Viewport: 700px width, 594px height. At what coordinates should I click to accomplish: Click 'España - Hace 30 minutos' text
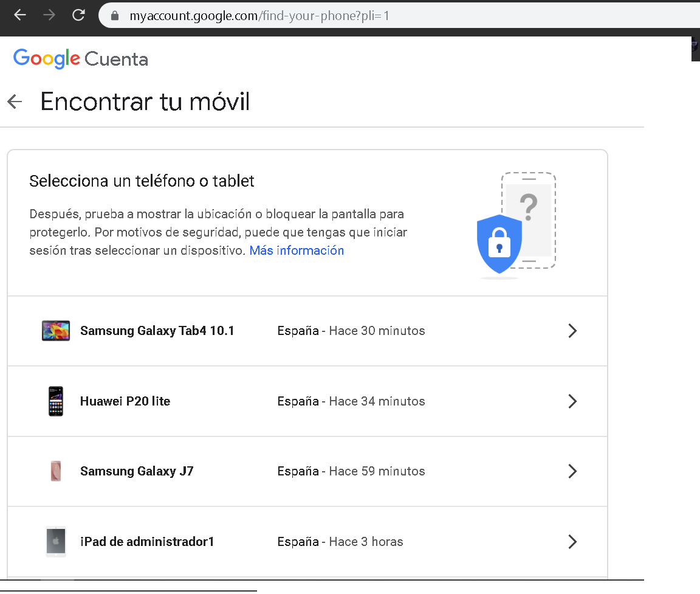click(351, 331)
